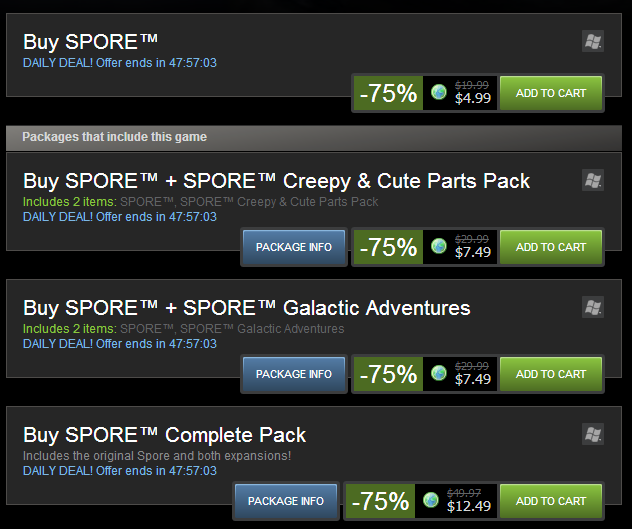Viewport: 632px width, 529px height.
Task: Open Package Info for Galactic Adventures bundle
Action: coord(294,374)
